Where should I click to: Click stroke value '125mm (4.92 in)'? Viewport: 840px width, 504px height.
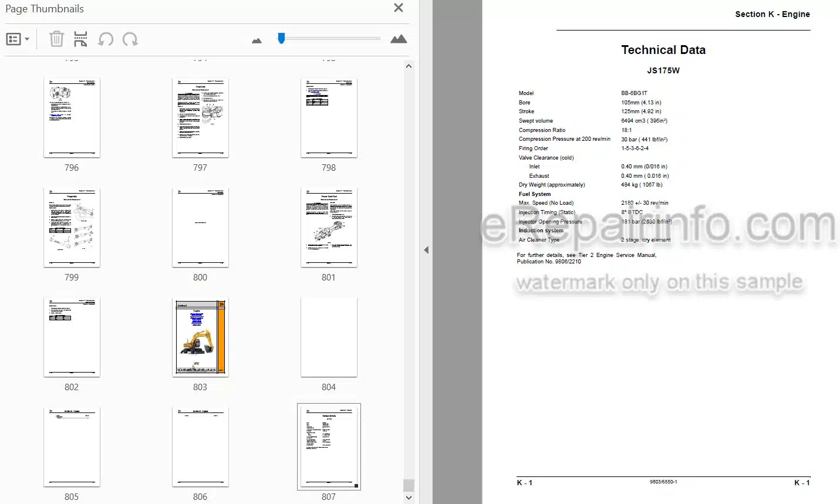point(641,111)
